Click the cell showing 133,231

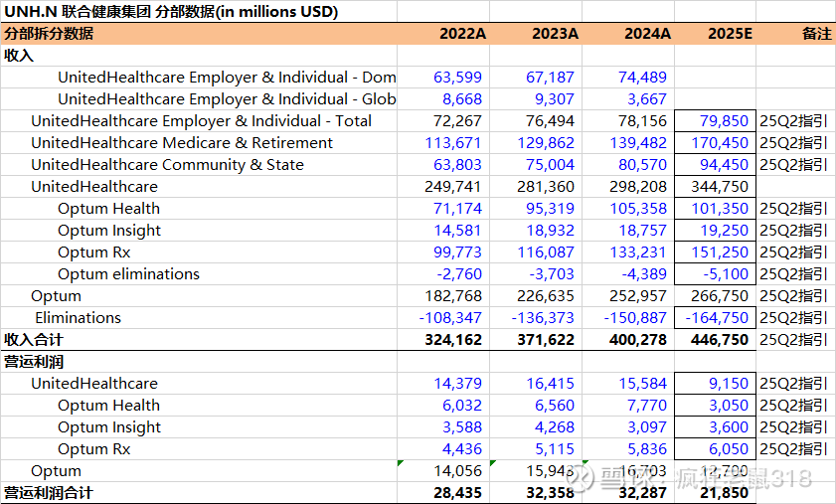[x=638, y=252]
